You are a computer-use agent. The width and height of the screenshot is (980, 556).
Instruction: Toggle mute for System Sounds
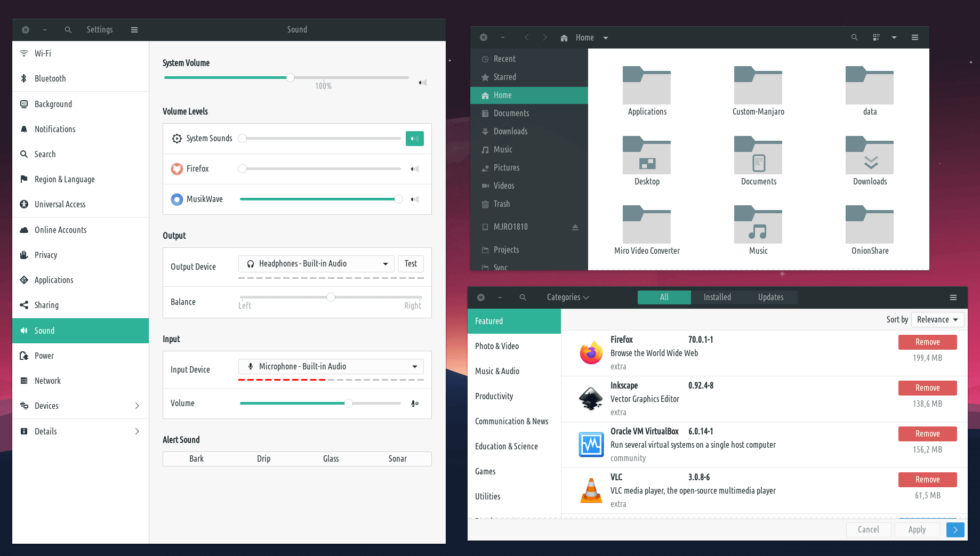[x=414, y=139]
